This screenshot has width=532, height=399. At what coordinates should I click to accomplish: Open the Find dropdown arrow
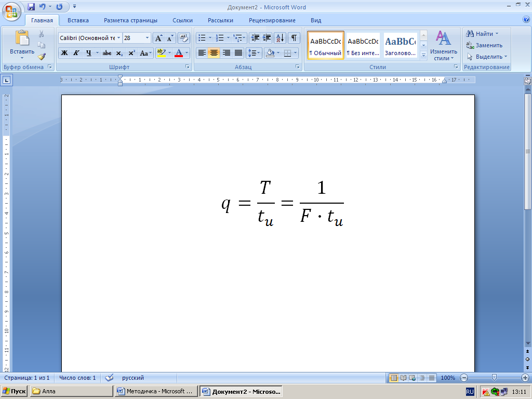(497, 34)
